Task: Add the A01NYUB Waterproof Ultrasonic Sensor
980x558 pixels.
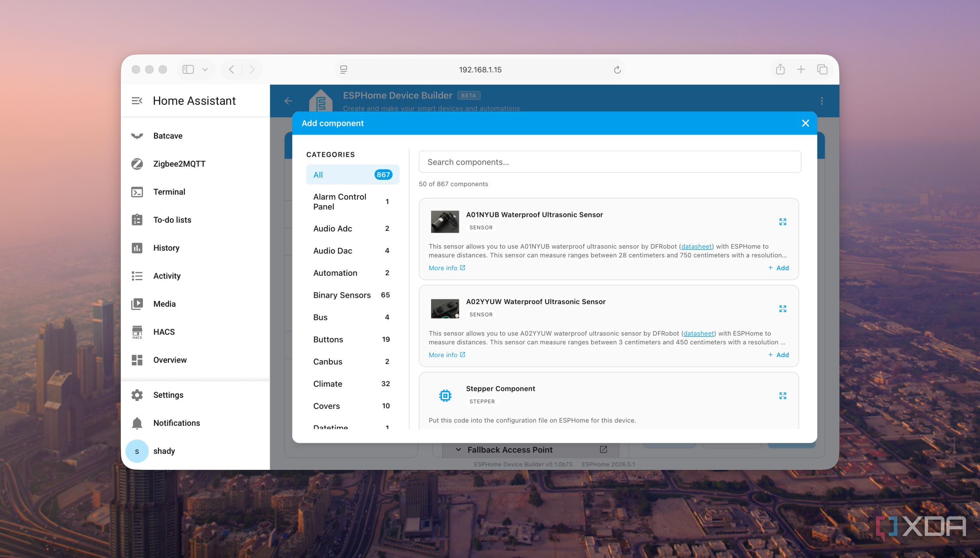Action: click(778, 268)
